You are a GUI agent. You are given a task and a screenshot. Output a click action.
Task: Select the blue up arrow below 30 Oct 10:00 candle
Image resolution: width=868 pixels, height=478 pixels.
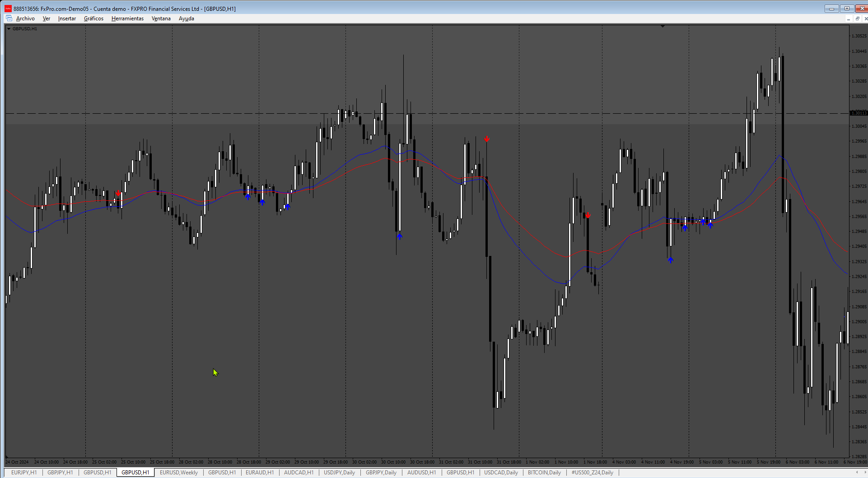(x=399, y=236)
